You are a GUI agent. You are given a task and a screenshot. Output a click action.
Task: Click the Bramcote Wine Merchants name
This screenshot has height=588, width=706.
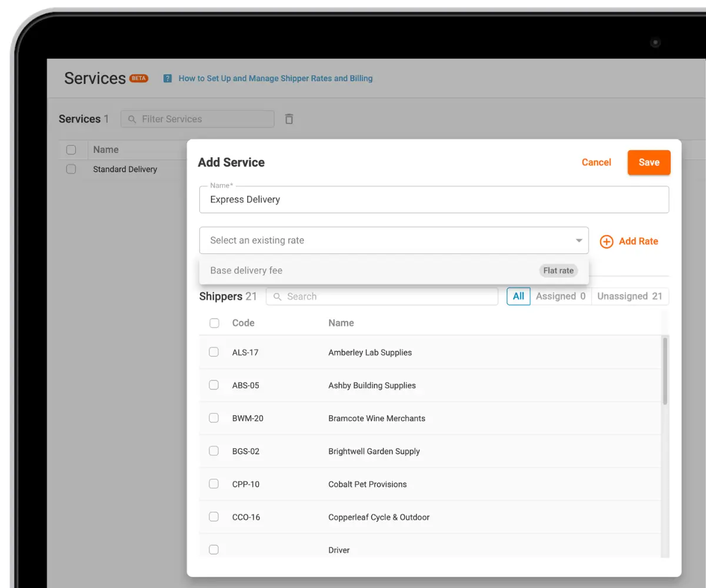(x=377, y=418)
